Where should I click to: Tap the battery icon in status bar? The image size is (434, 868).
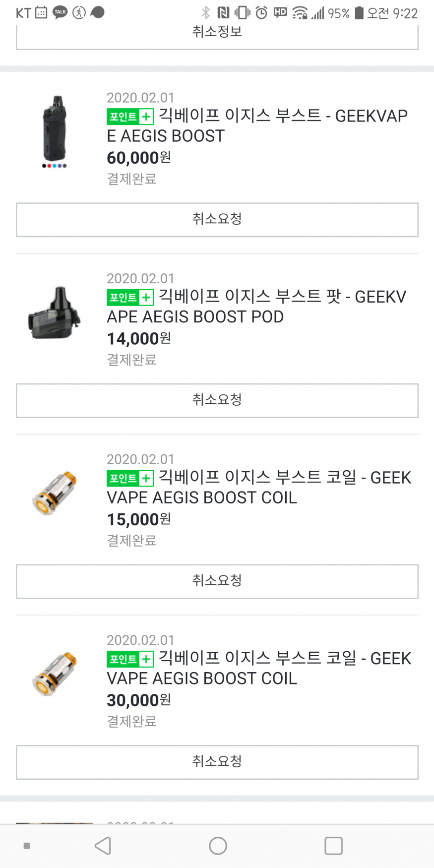point(359,12)
